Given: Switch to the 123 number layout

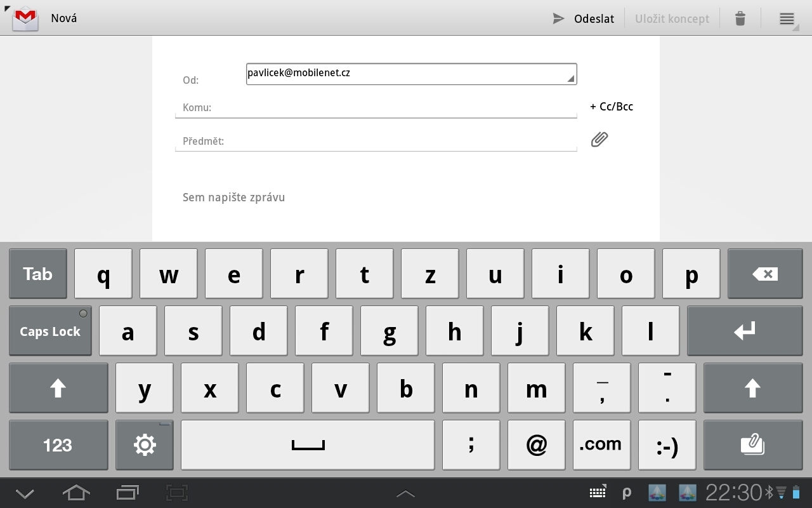Looking at the screenshot, I should pyautogui.click(x=58, y=444).
